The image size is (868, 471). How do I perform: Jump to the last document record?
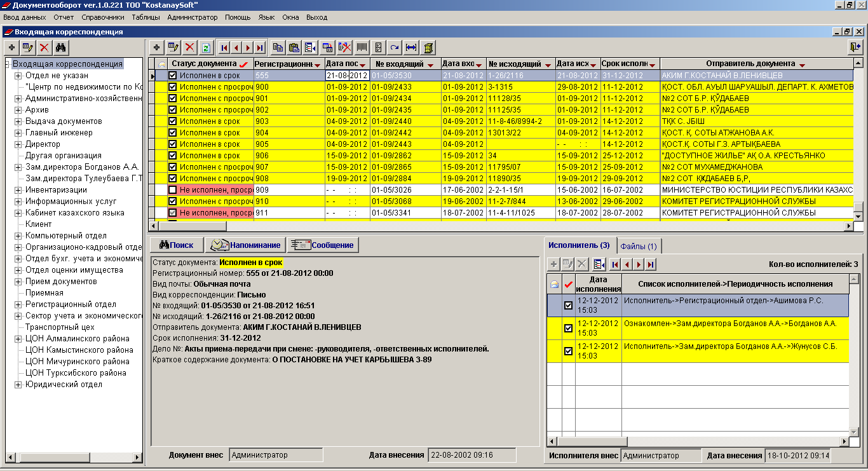point(259,48)
